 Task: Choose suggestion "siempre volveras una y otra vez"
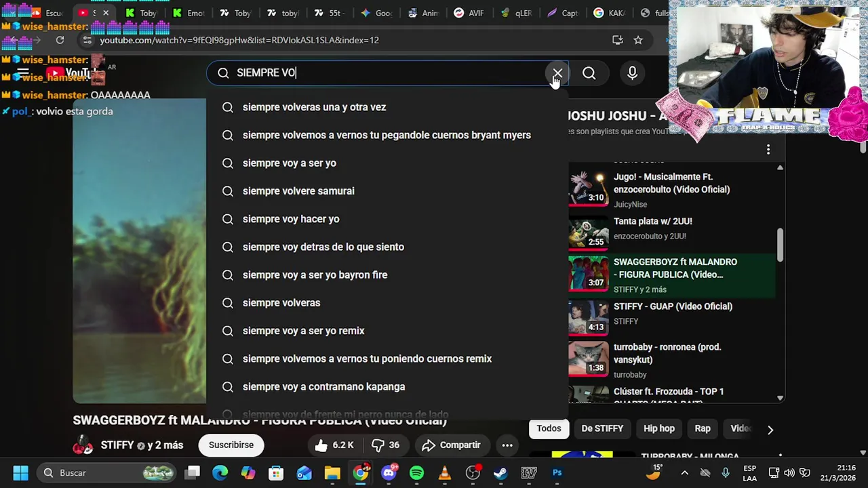[x=387, y=107]
